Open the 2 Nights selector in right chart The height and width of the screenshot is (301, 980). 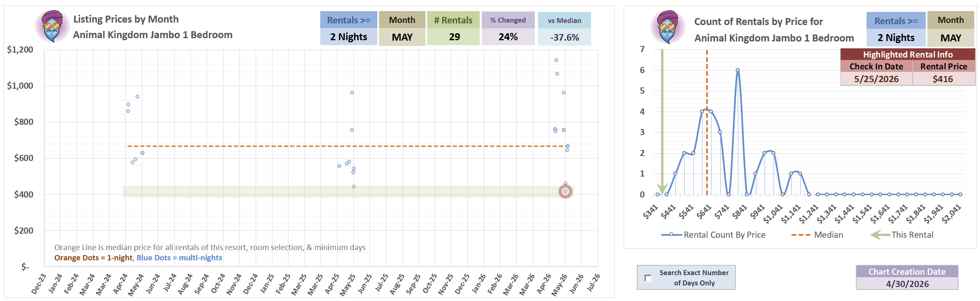896,38
